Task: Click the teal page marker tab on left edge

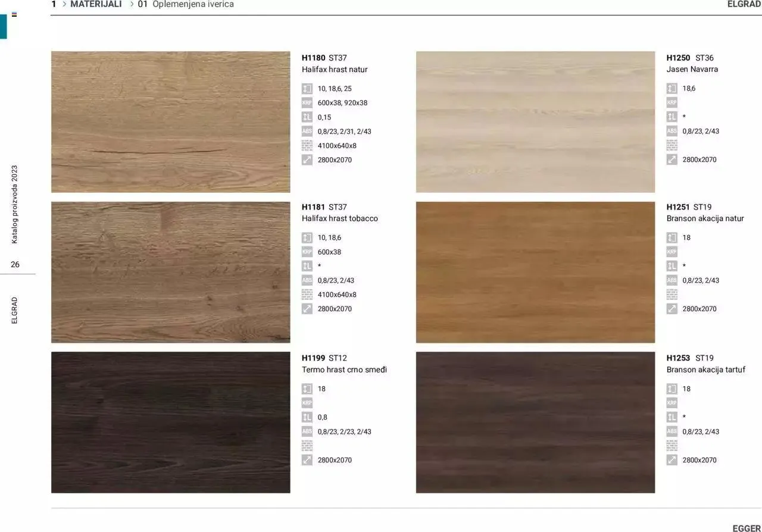Action: coord(3,27)
